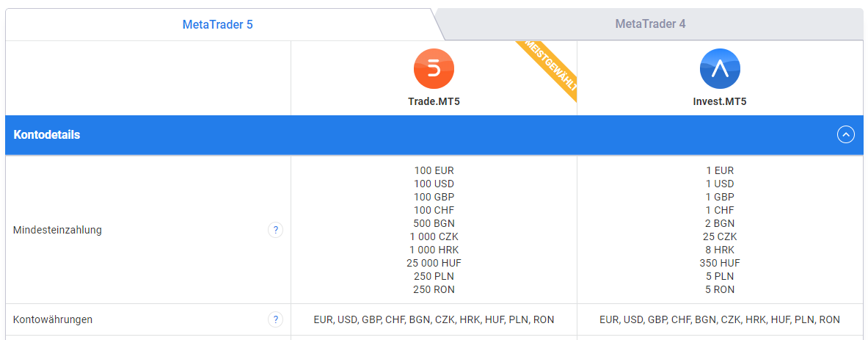Click the Mindesteinzahlung row label
This screenshot has height=340, width=868.
57,230
